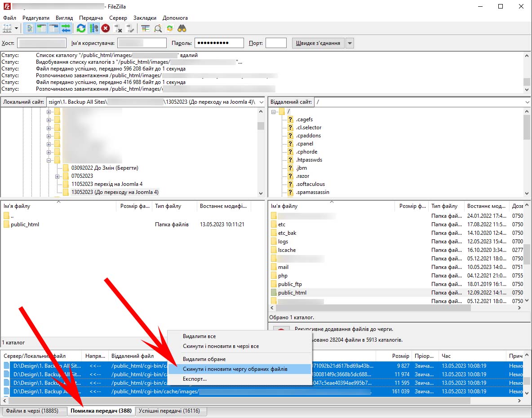This screenshot has width=532, height=418.
Task: Open the Допомога menu
Action: [x=175, y=18]
